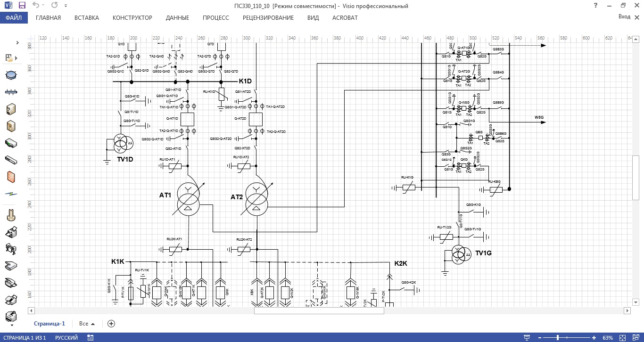Open the РЕЦЕНЗИРОВАНИЕ ribbon tab
Viewport: 644px width, 342px height.
point(268,18)
